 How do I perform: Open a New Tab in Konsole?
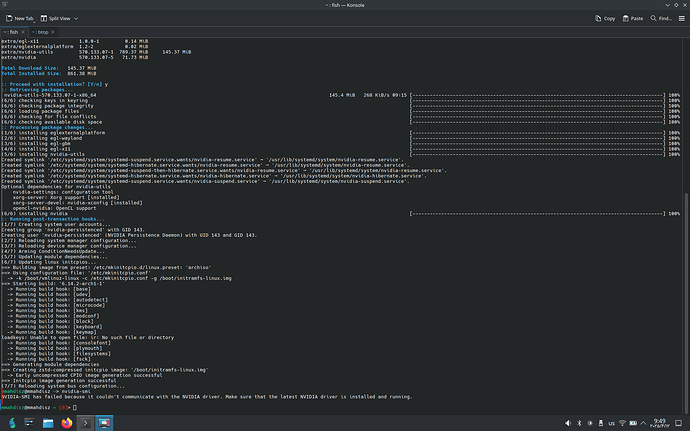click(x=19, y=18)
